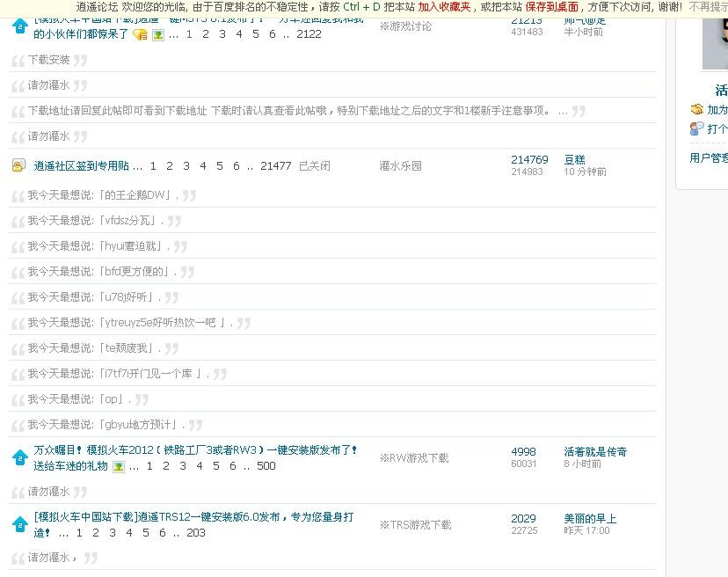
Task: Open the 灌水乐园 forum category
Action: point(400,165)
